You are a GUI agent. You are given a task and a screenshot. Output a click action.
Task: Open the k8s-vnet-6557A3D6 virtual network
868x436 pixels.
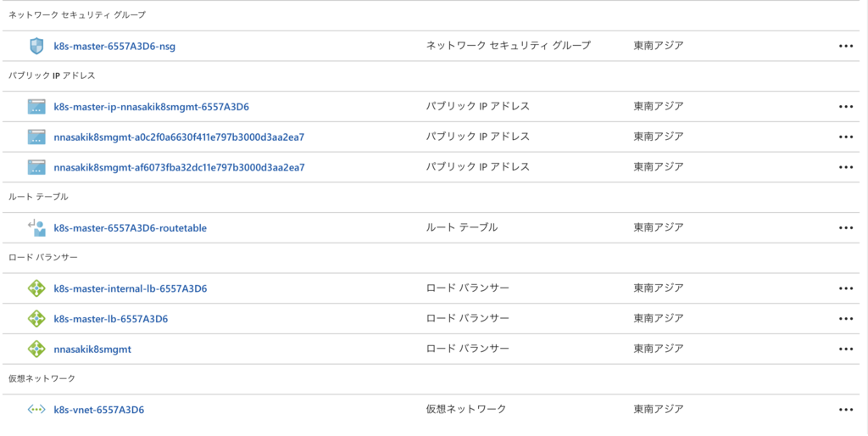point(98,410)
